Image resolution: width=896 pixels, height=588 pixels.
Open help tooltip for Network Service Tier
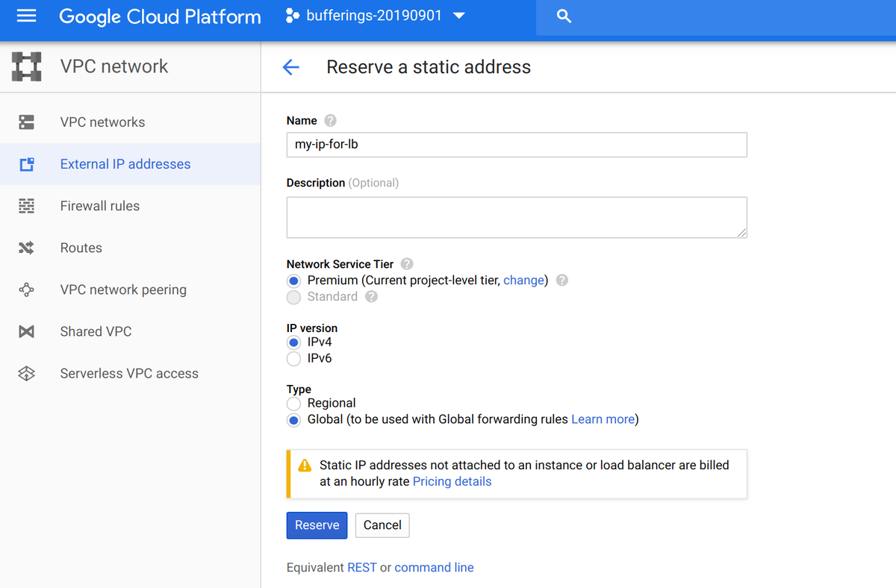[407, 264]
